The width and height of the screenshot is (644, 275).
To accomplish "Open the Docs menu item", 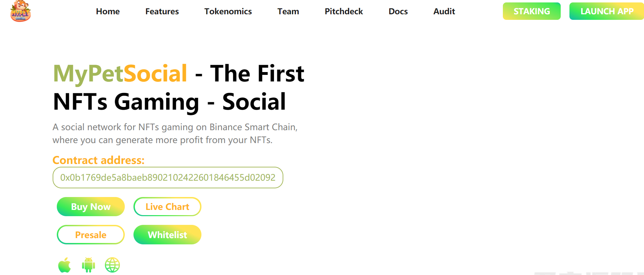I will (398, 11).
